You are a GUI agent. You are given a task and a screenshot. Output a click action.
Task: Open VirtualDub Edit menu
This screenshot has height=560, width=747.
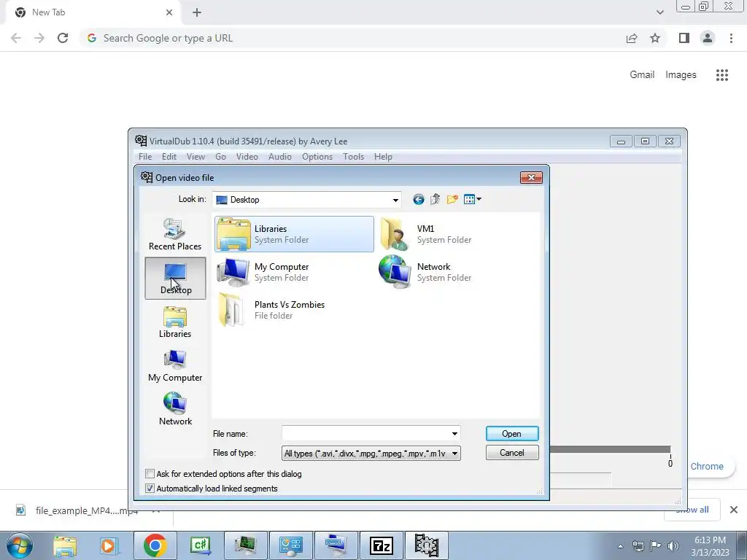tap(169, 157)
